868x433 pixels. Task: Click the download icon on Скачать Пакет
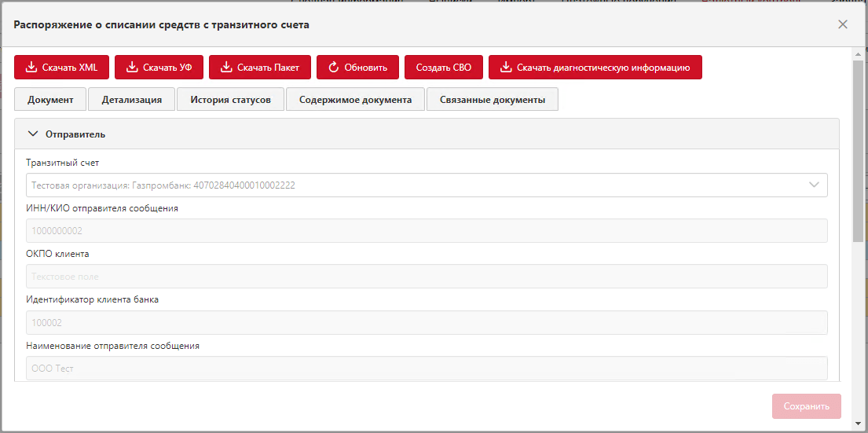tap(226, 68)
